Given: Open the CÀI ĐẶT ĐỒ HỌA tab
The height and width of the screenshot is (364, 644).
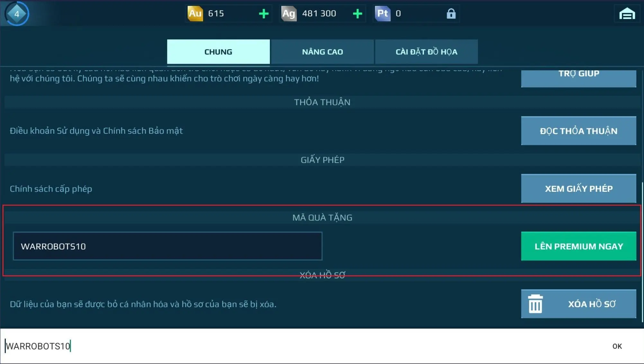Looking at the screenshot, I should (x=426, y=51).
